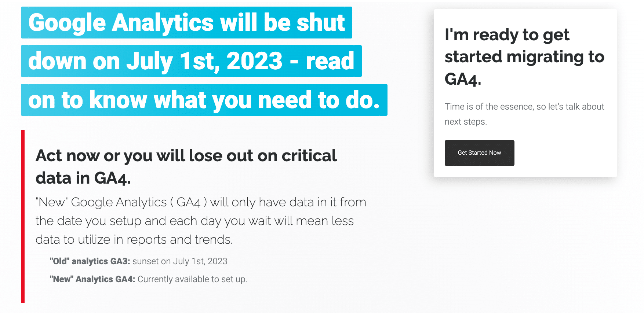Click the headline line 'on to know what you need to do.'

point(204,100)
